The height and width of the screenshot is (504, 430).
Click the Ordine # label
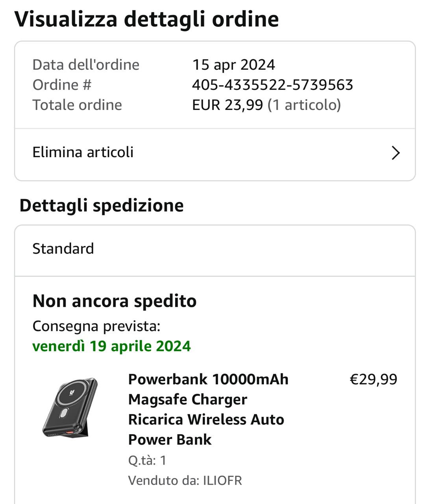click(x=62, y=85)
